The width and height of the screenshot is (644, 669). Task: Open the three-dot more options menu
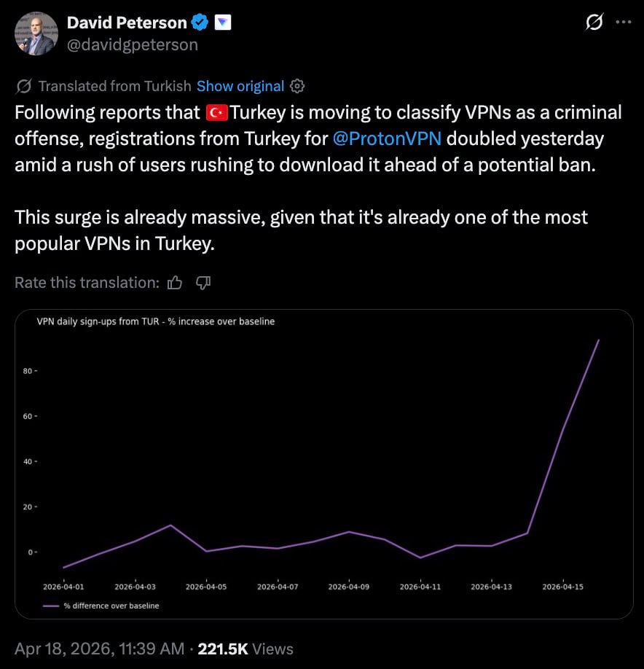point(624,23)
